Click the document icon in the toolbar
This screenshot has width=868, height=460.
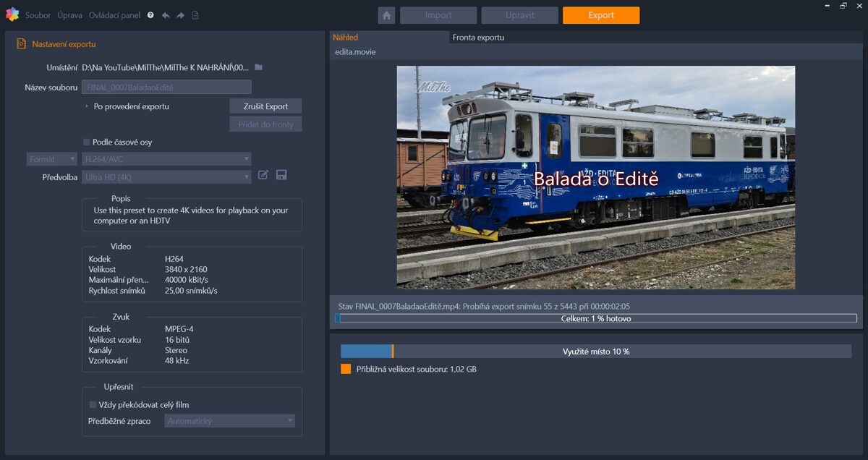194,14
